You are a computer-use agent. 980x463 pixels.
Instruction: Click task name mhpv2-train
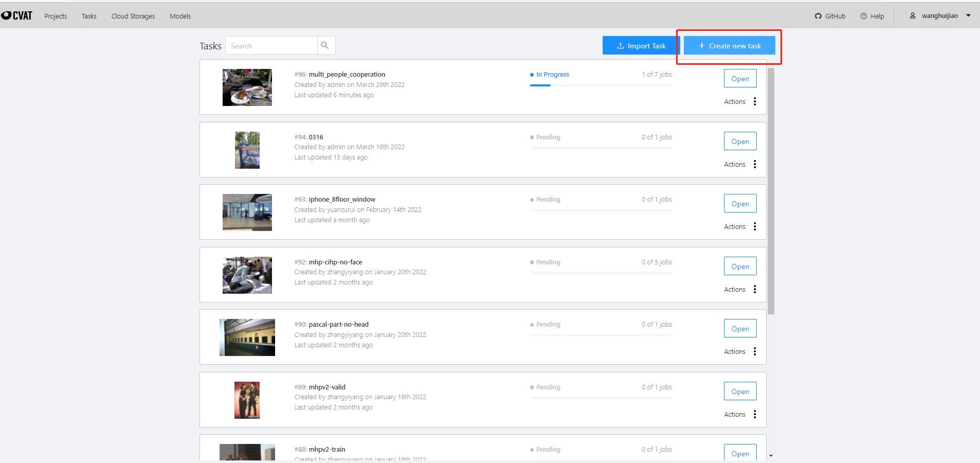point(327,450)
